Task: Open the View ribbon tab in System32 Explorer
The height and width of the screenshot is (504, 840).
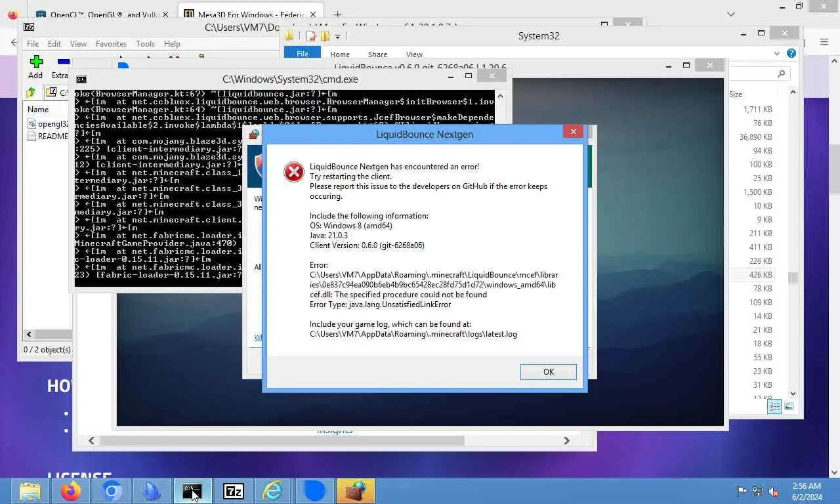Action: coord(414,54)
